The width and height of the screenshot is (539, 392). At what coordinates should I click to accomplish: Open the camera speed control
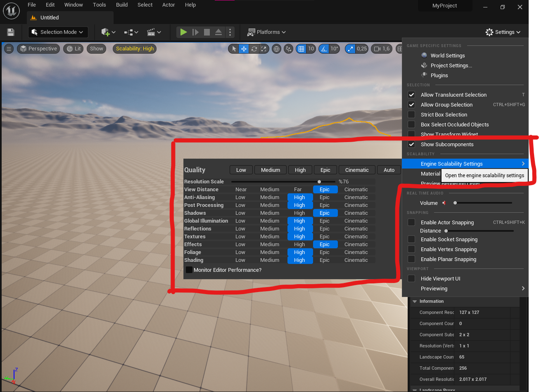(382, 49)
